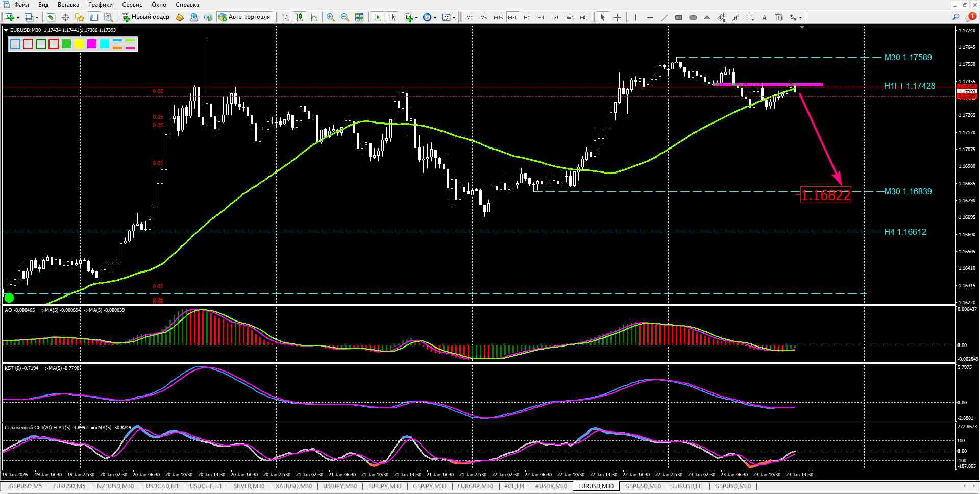
Task: Pick the text label tool A
Action: [x=764, y=17]
